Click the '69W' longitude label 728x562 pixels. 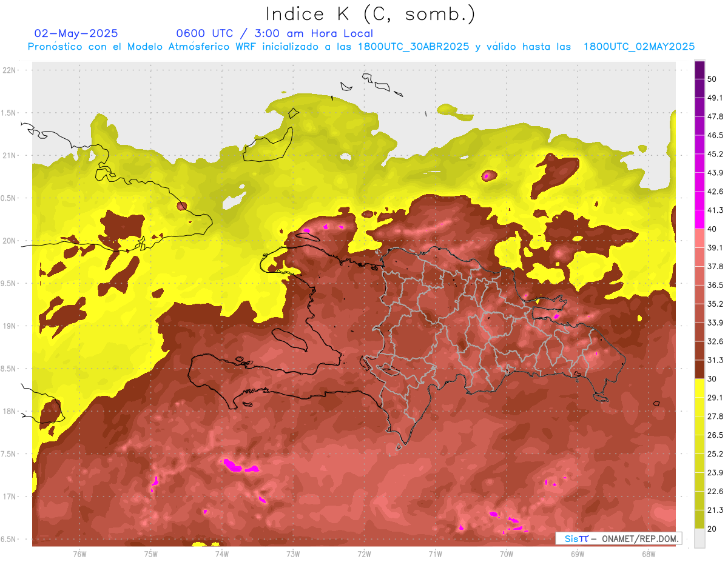(578, 554)
